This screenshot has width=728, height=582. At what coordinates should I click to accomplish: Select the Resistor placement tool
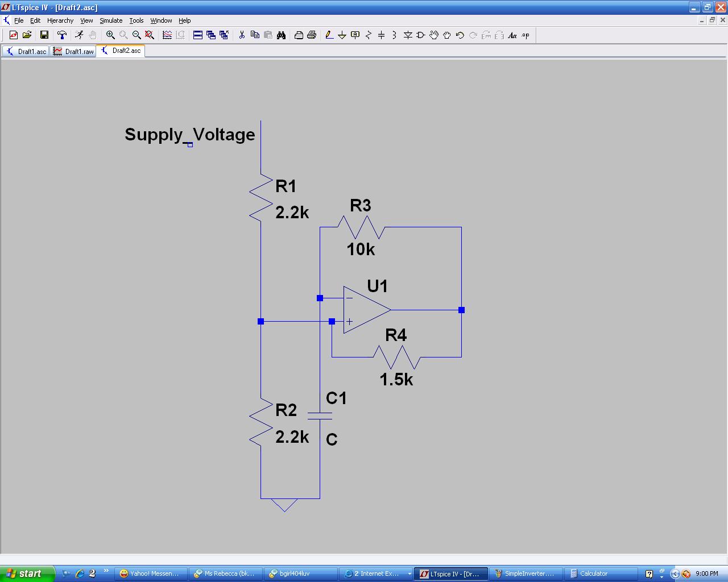[x=369, y=35]
